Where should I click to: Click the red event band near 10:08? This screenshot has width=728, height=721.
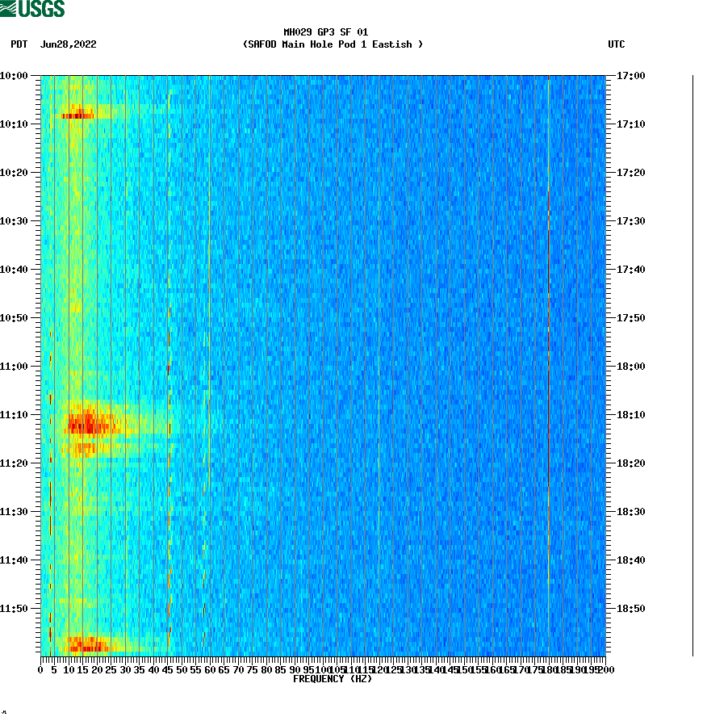(x=77, y=115)
